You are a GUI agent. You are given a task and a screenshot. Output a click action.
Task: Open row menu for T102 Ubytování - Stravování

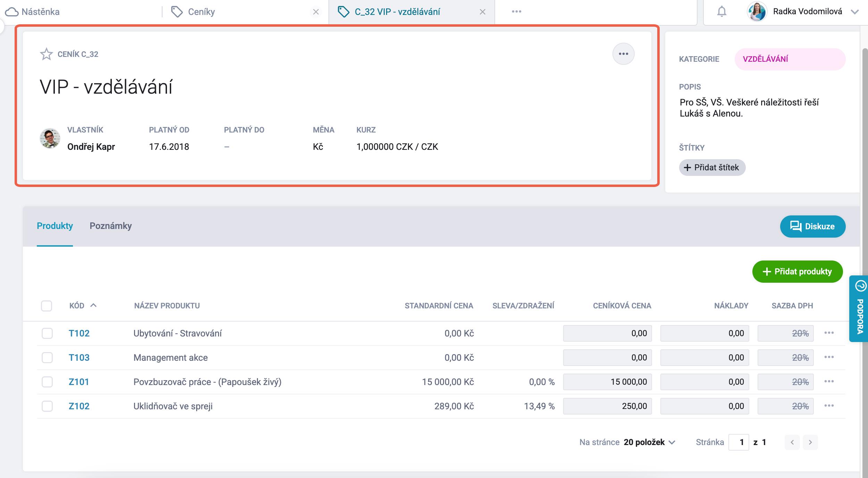[829, 333]
